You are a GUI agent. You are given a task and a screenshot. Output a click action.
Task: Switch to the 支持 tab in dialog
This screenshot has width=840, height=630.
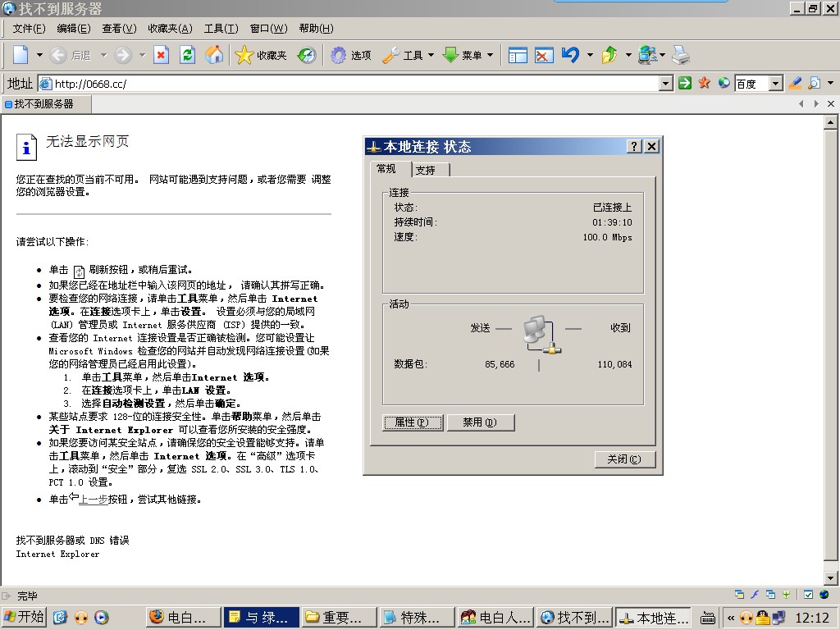426,170
